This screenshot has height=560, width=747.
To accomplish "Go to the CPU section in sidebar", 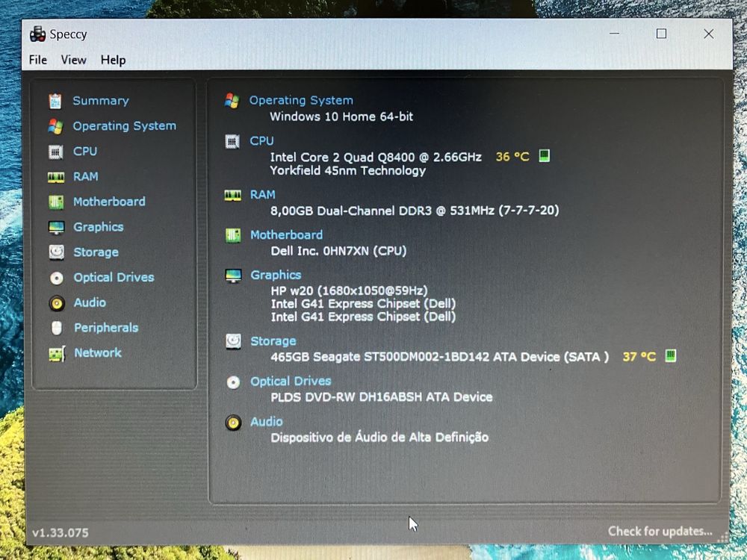I will (85, 152).
